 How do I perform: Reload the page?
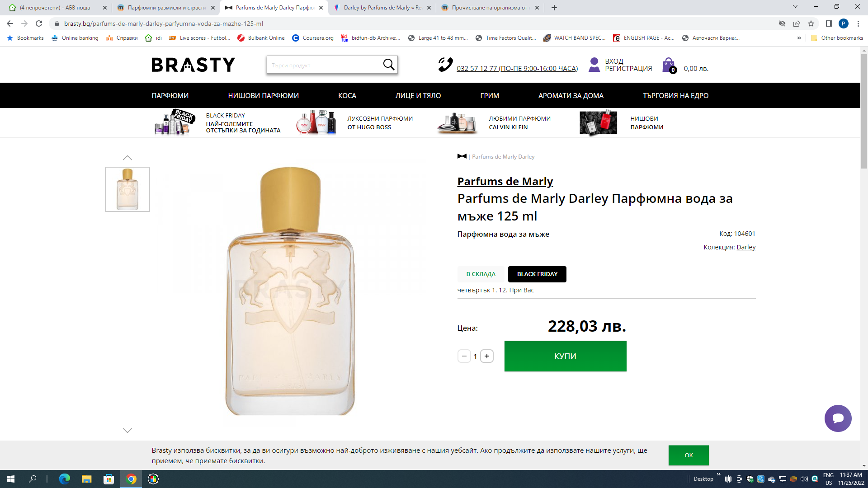(x=39, y=23)
